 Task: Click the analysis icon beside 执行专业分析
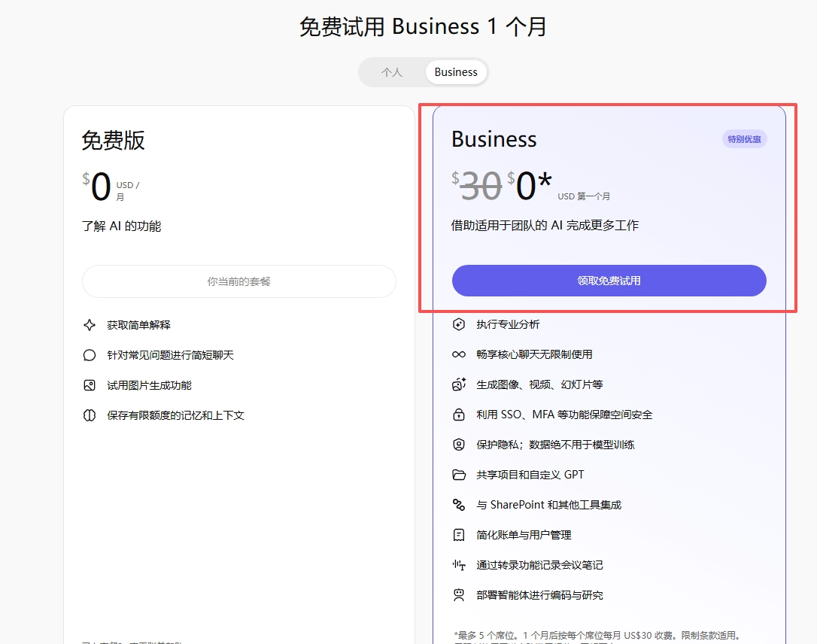459,324
